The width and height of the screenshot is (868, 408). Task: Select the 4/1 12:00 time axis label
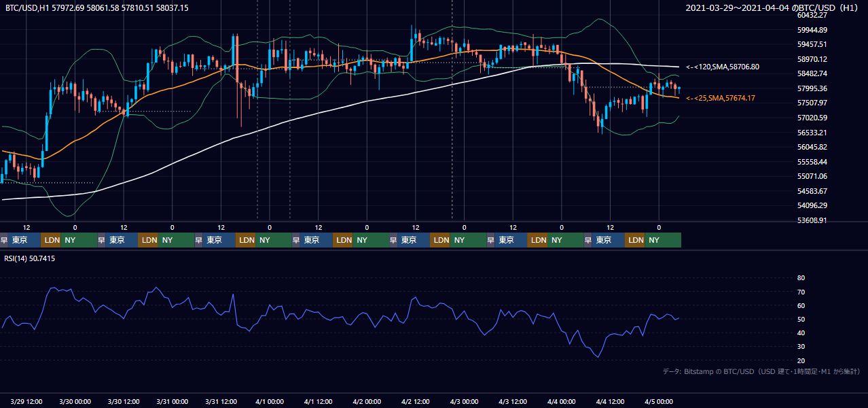click(319, 401)
